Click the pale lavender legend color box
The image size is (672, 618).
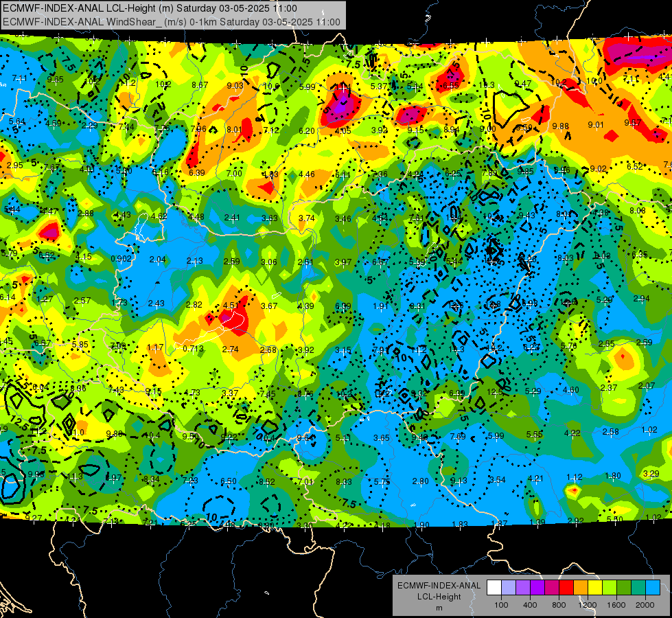pos(509,588)
